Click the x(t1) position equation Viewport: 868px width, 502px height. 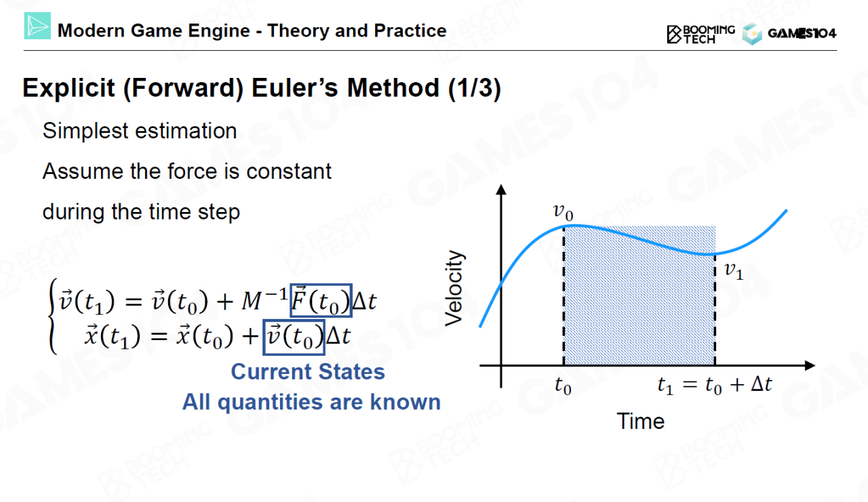(217, 337)
